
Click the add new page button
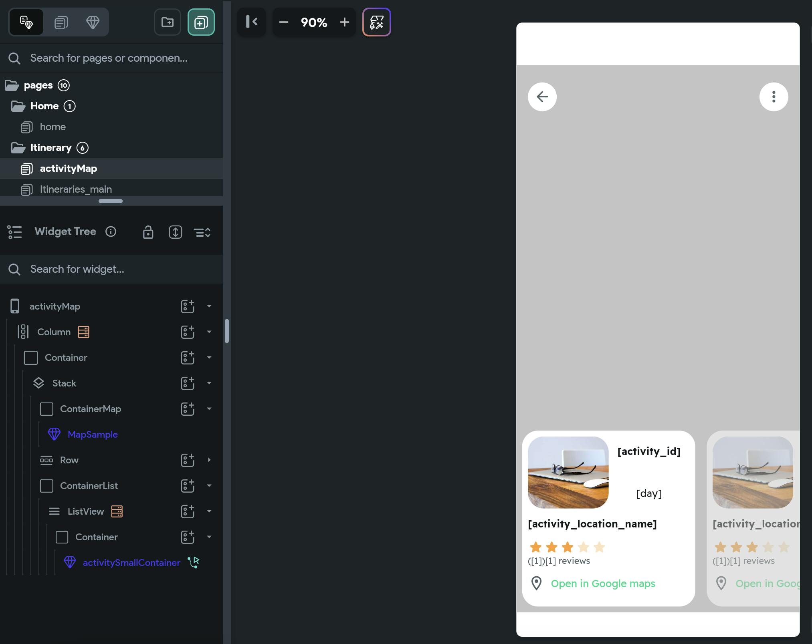point(201,22)
